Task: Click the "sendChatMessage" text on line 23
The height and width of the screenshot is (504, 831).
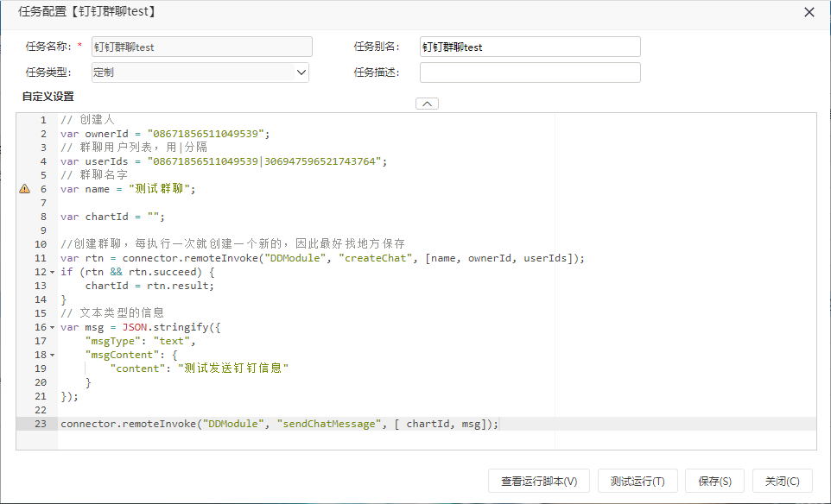Action: (329, 424)
